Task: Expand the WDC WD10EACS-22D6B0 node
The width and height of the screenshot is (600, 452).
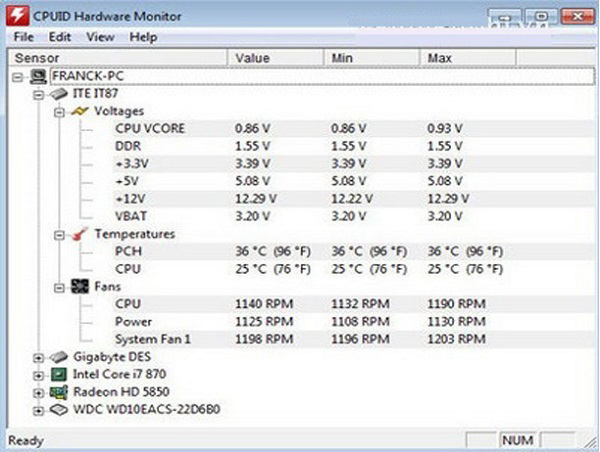Action: [38, 411]
